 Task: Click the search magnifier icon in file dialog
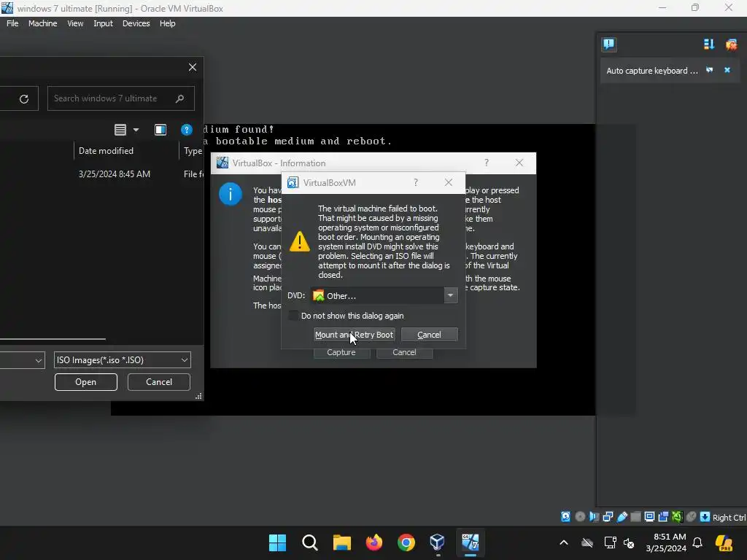(x=179, y=98)
